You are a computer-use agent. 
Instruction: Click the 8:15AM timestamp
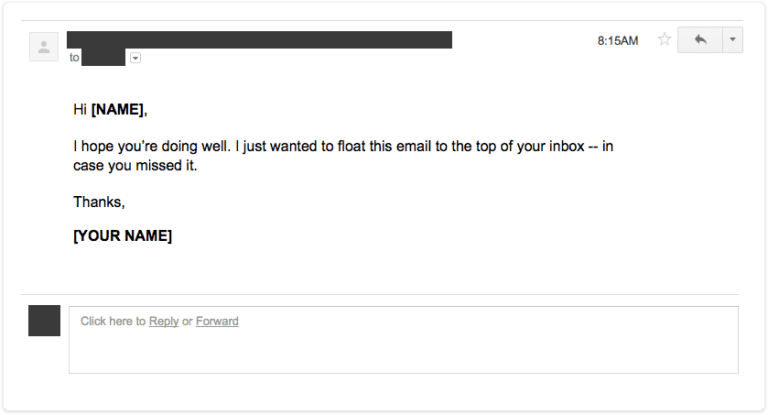pos(617,41)
